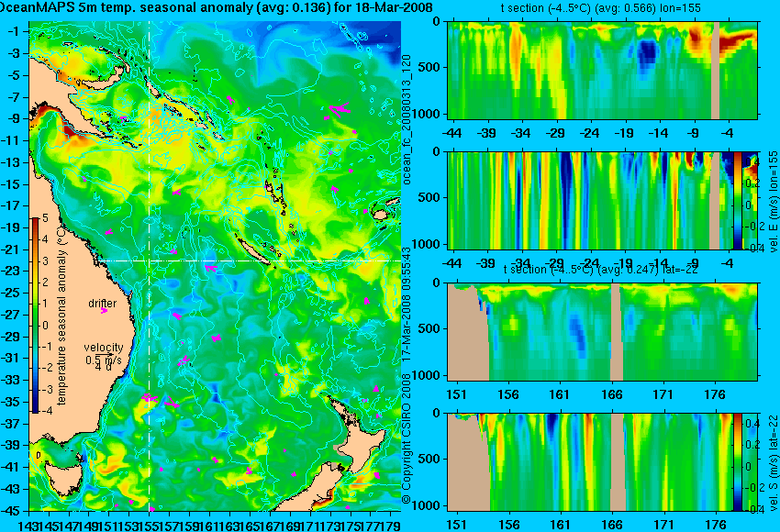
Task: Open the temperature section plot for lon=155
Action: [x=602, y=70]
